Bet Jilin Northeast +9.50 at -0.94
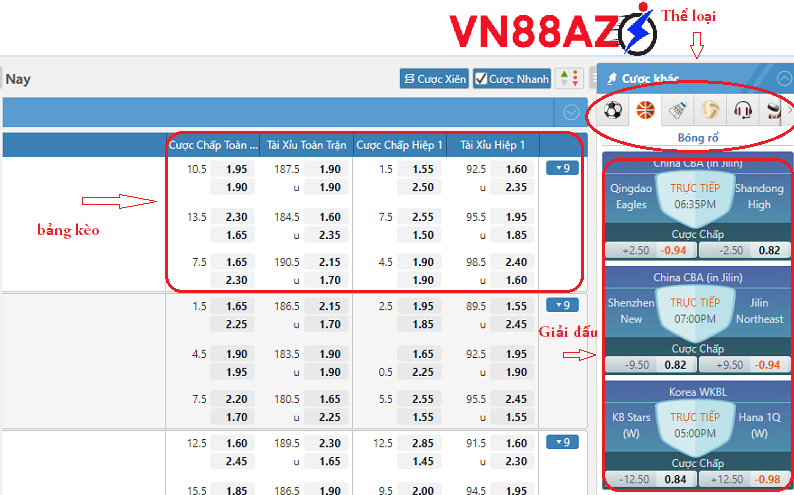Image resolution: width=794 pixels, height=495 pixels. [744, 365]
